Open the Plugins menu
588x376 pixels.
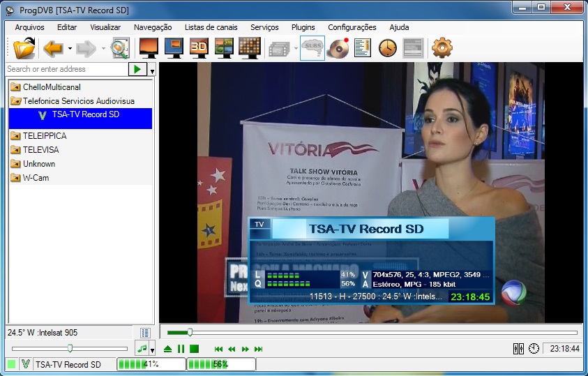click(303, 27)
